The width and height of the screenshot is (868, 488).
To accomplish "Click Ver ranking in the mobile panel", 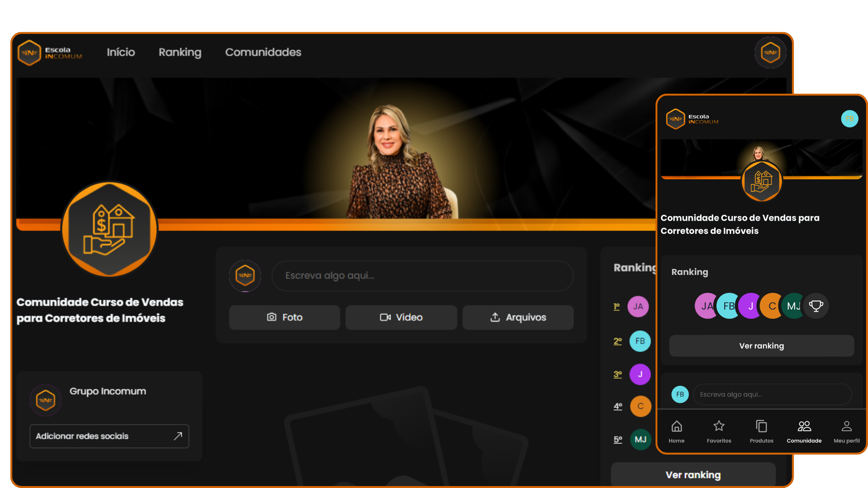I will [x=761, y=346].
